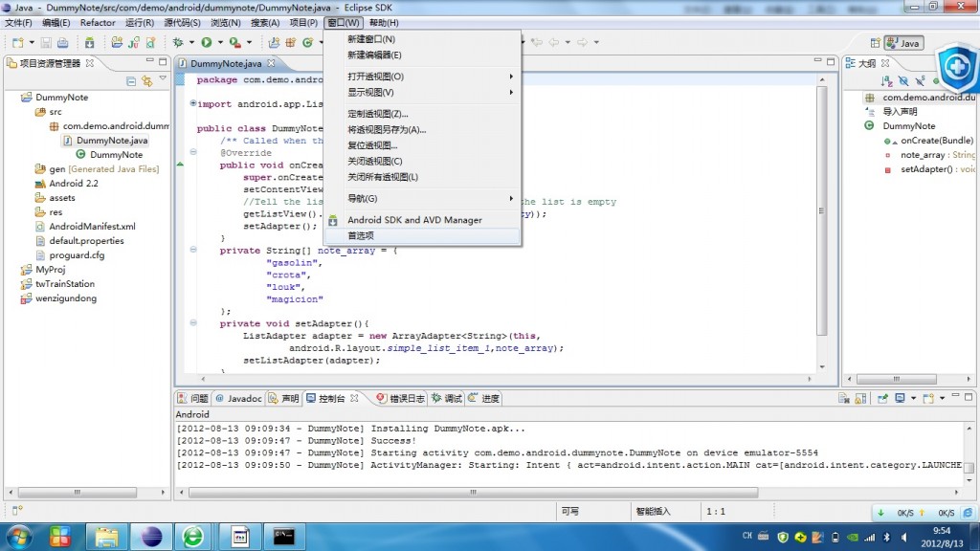Sort Outline members alphabetically

click(885, 81)
